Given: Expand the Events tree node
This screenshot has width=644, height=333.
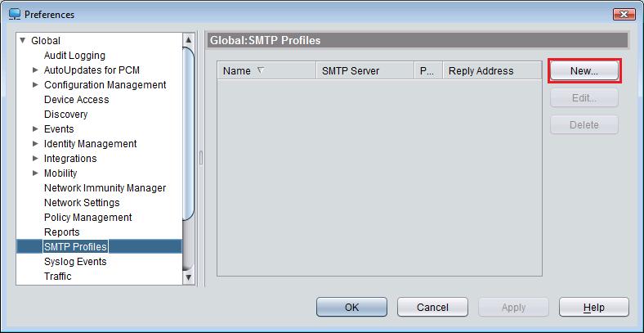Looking at the screenshot, I should [x=35, y=129].
